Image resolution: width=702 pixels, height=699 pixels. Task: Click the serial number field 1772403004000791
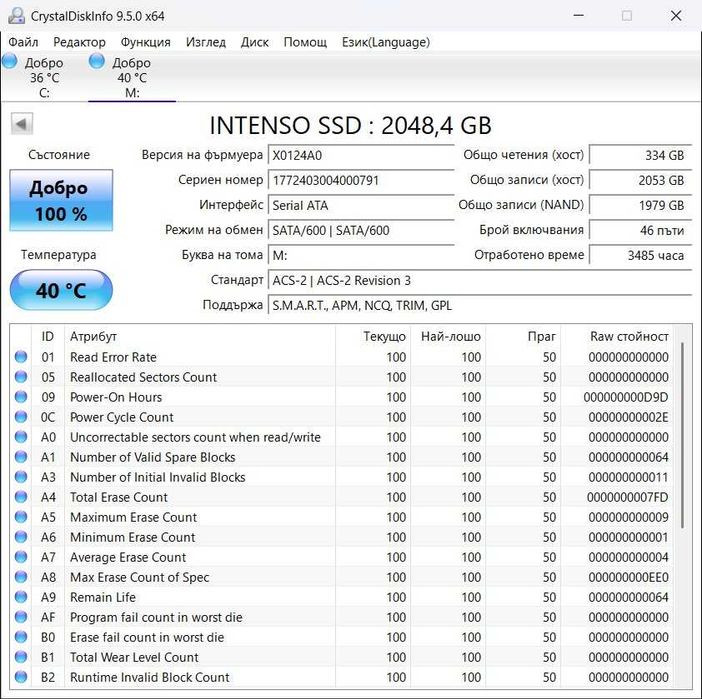[x=361, y=180]
